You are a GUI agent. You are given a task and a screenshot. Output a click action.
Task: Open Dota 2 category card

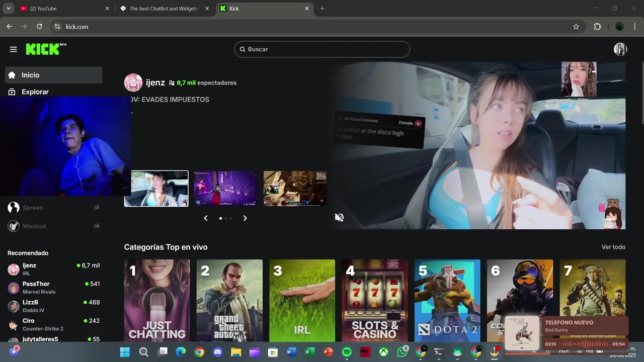[447, 301]
